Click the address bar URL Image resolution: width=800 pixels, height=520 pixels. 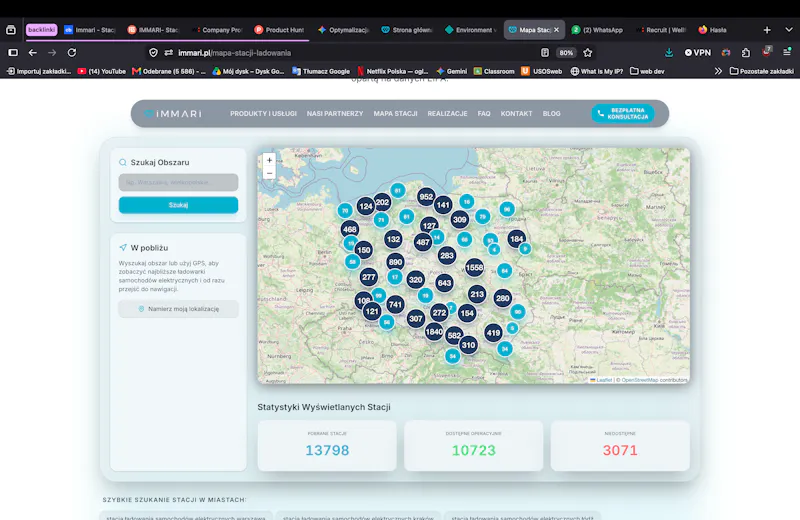235,53
